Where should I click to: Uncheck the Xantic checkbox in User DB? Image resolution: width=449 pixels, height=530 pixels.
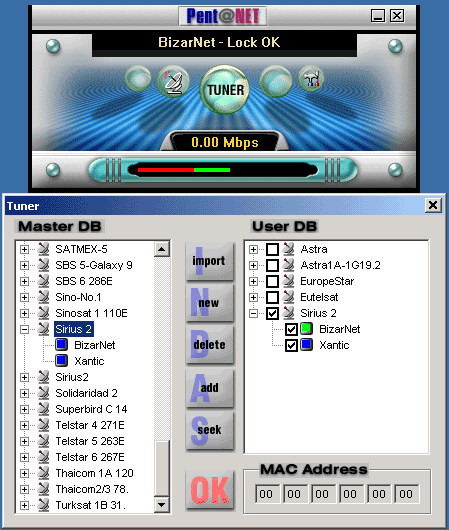click(291, 345)
